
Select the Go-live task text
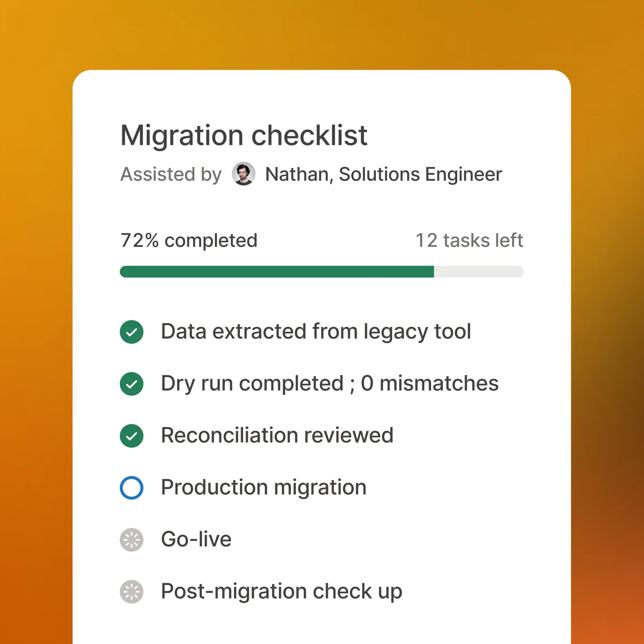196,539
